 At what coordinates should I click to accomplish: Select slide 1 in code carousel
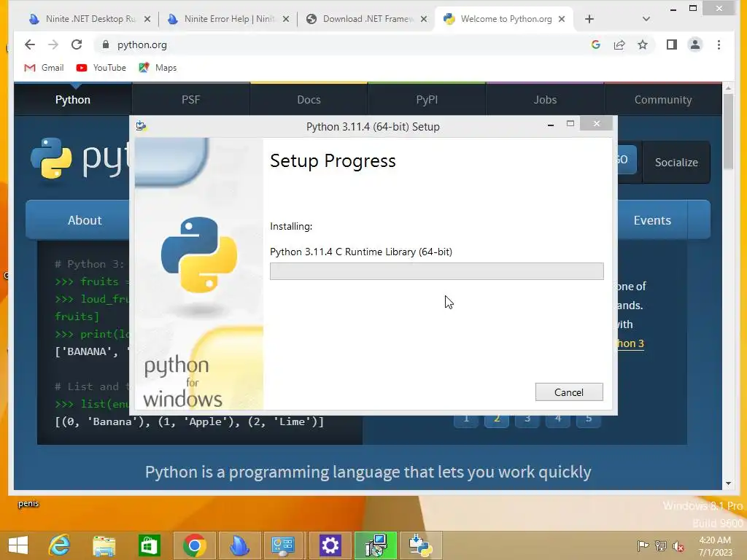click(466, 419)
